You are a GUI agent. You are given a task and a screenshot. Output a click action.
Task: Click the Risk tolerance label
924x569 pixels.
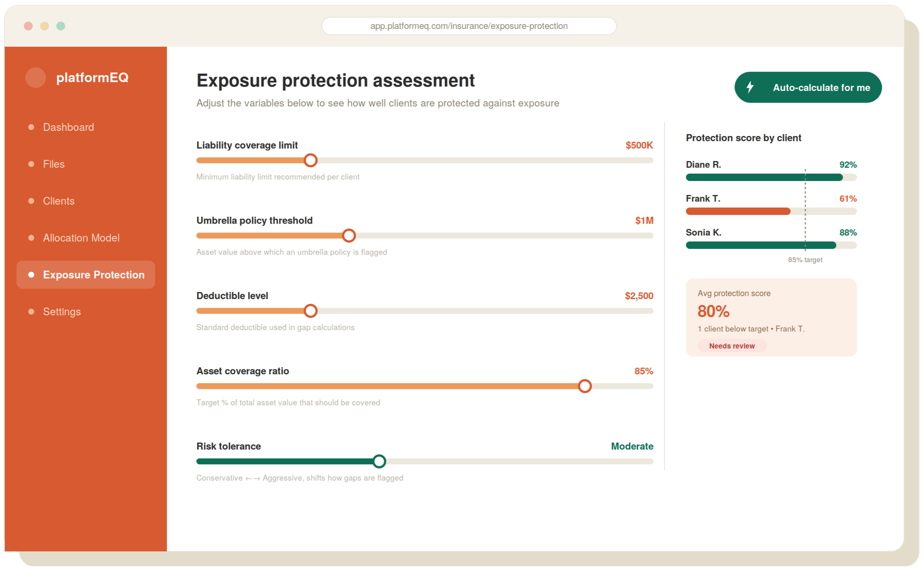click(228, 446)
